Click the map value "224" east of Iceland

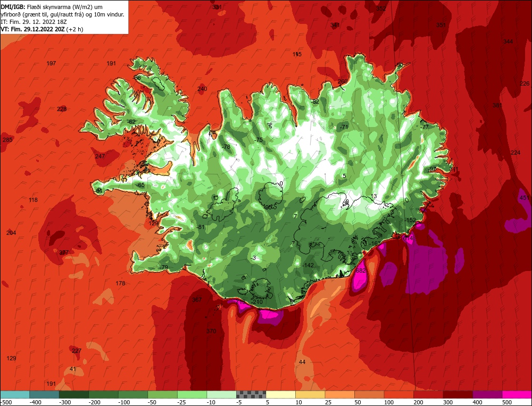point(516,153)
